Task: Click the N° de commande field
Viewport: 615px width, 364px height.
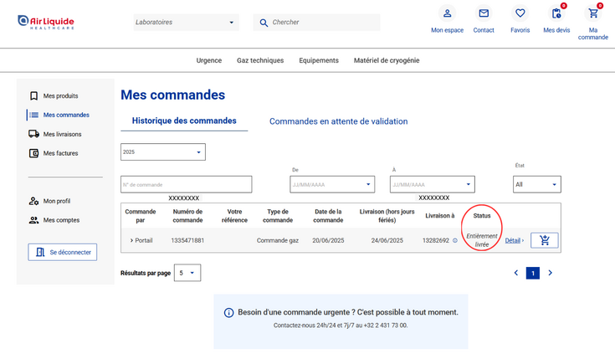Action: 187,184
